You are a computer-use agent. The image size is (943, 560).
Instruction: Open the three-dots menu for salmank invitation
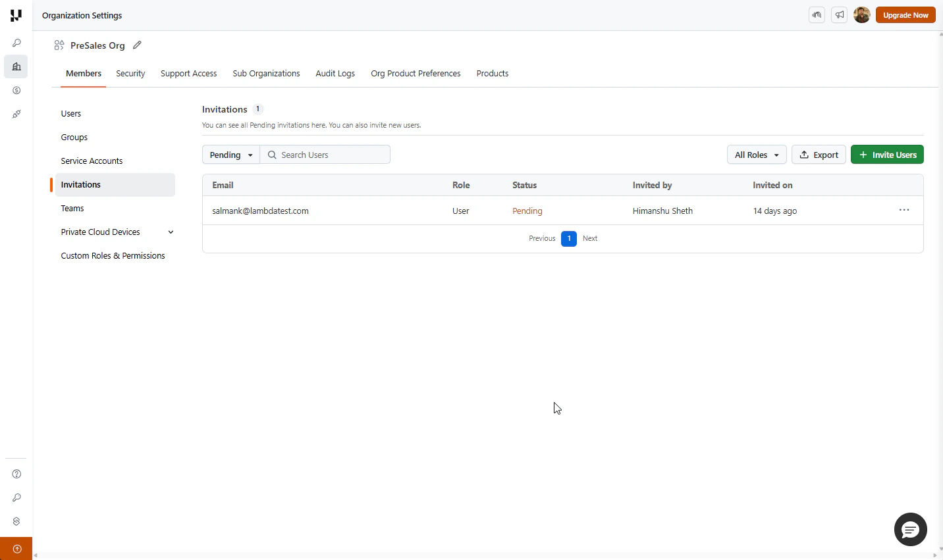904,210
